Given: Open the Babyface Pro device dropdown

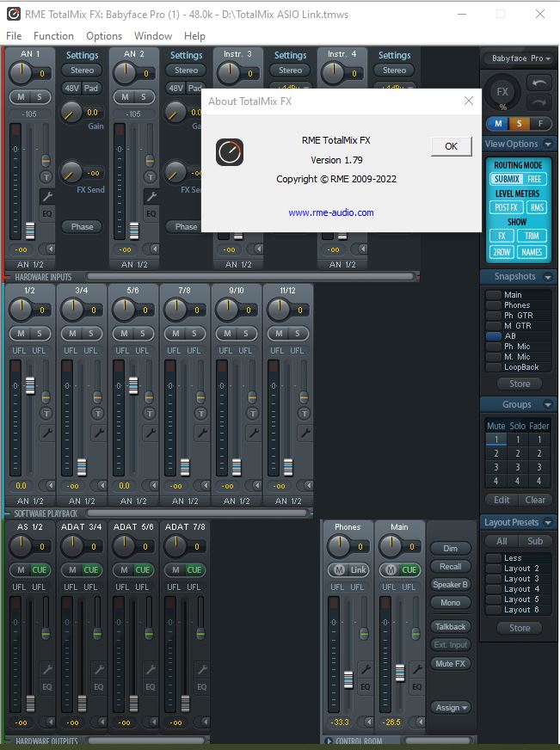Looking at the screenshot, I should pyautogui.click(x=520, y=58).
